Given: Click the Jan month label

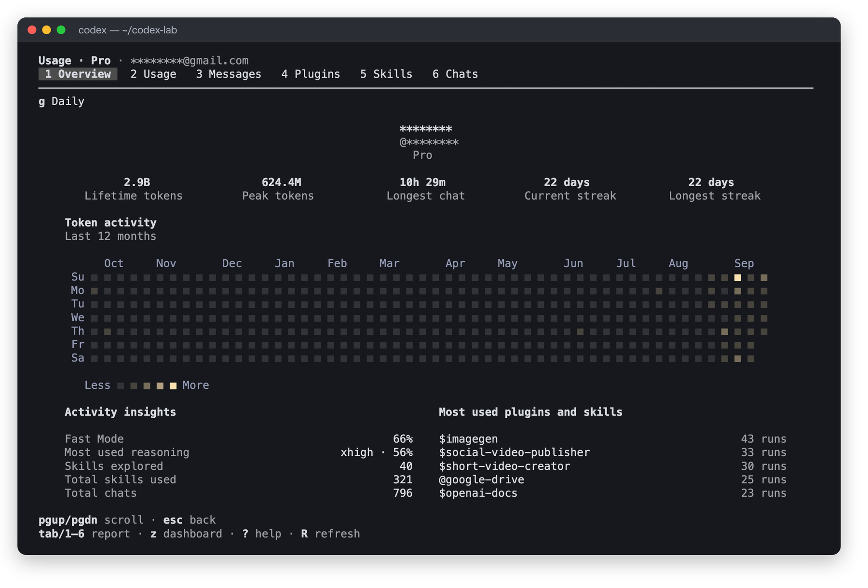Looking at the screenshot, I should tap(285, 263).
